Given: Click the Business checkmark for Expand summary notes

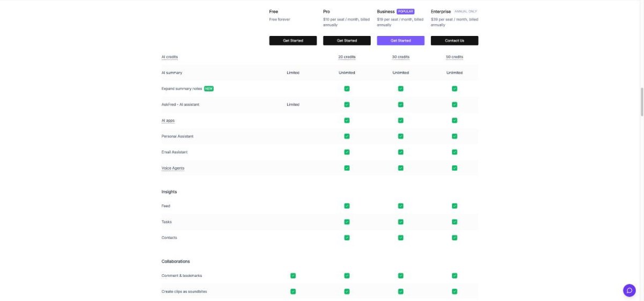Looking at the screenshot, I should tap(400, 89).
